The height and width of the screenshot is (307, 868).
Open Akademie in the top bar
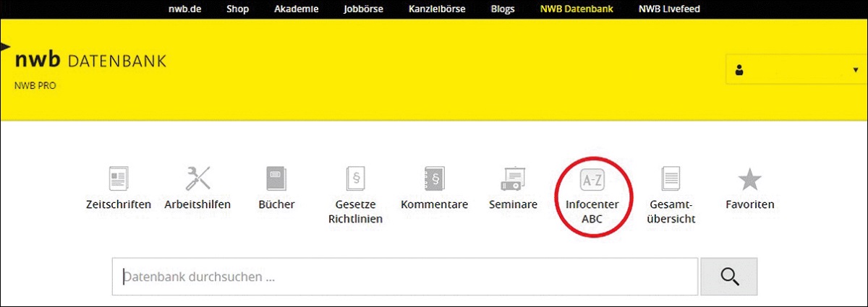pos(296,9)
